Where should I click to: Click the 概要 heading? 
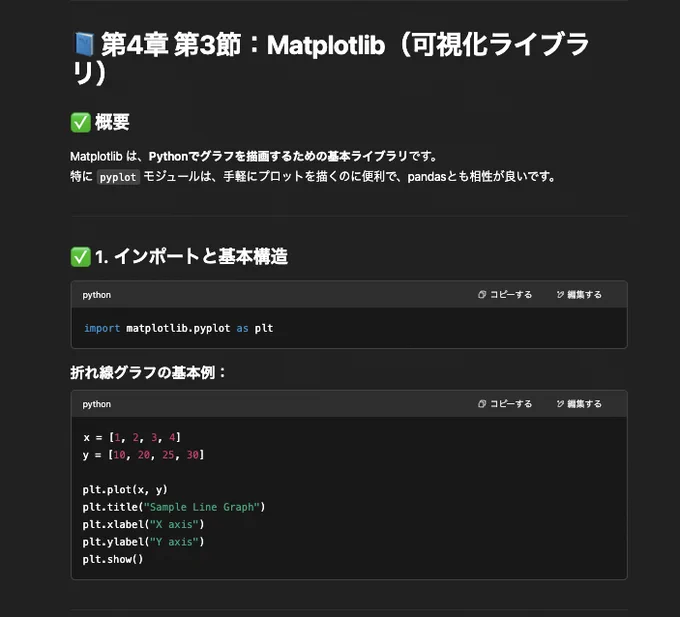click(x=112, y=122)
